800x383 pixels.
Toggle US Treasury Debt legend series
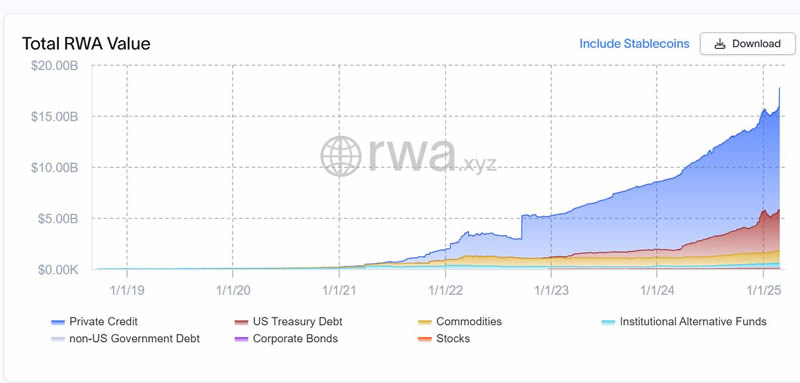point(288,322)
